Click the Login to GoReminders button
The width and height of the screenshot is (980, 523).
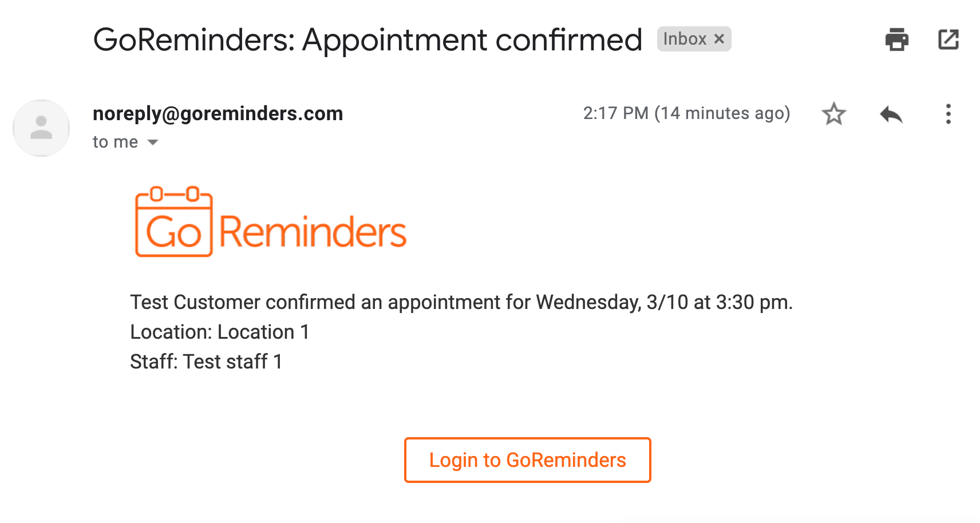pos(527,460)
